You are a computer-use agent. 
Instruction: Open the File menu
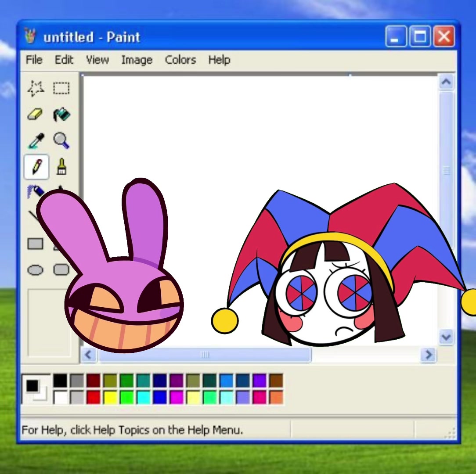pos(34,60)
